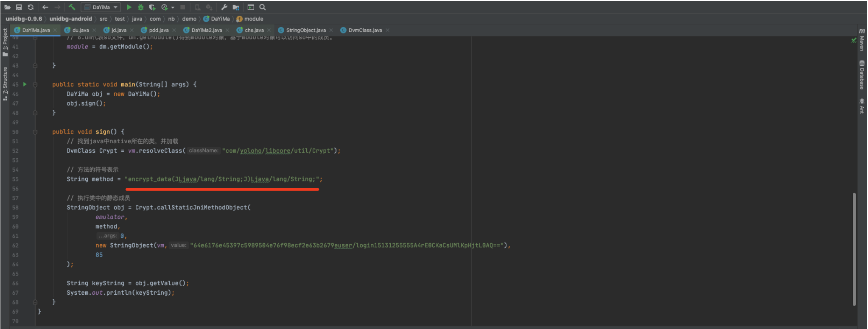Close the du.java tab
868x329 pixels.
[94, 31]
